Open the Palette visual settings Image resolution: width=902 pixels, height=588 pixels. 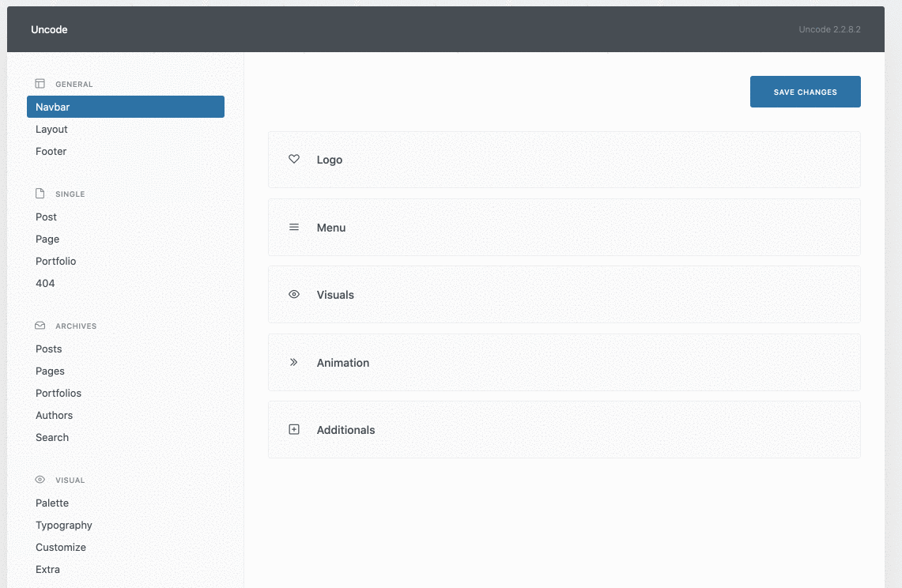click(x=52, y=503)
